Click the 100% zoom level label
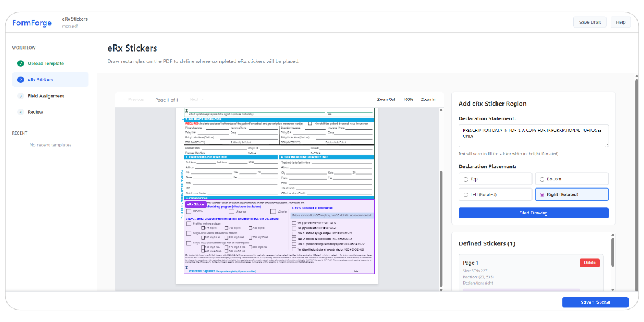Screen dimensions: 644x322 point(408,99)
